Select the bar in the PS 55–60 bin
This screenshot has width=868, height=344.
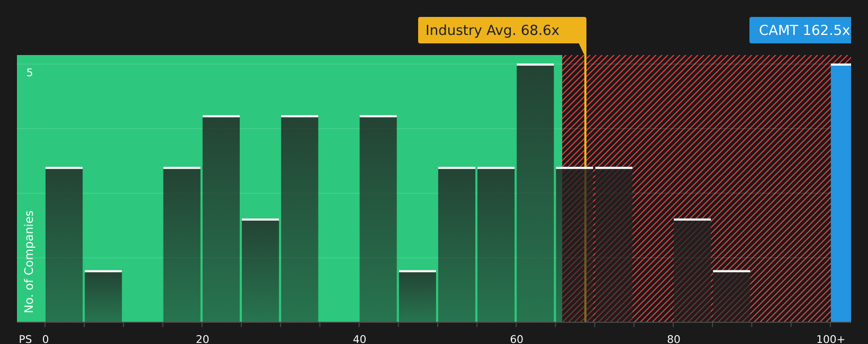pos(496,245)
